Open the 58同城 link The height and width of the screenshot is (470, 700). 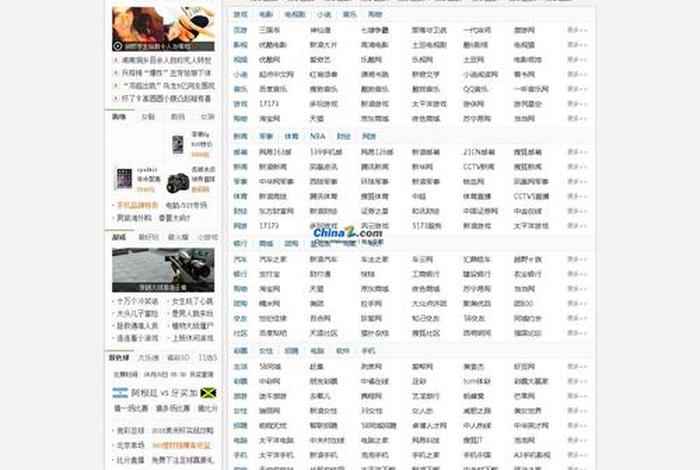click(x=271, y=366)
